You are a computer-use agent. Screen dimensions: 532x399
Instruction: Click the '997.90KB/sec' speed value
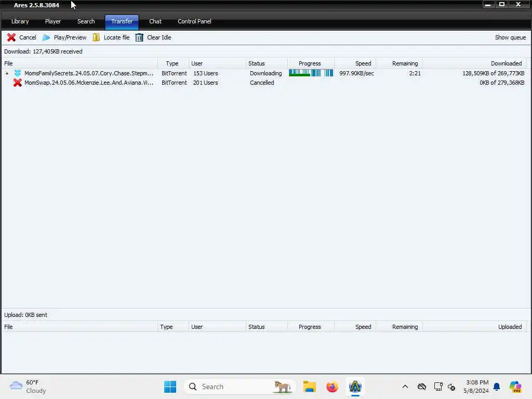point(356,73)
